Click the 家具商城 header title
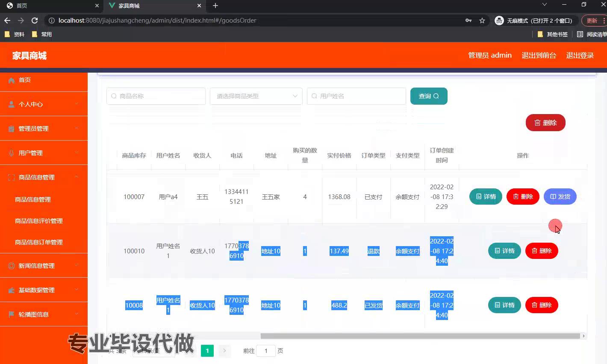Screen dimensions: 607x364 point(29,56)
